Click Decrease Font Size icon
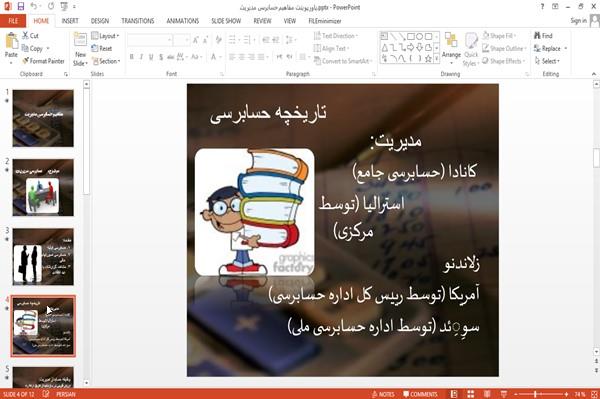The height and width of the screenshot is (399, 600). 205,40
